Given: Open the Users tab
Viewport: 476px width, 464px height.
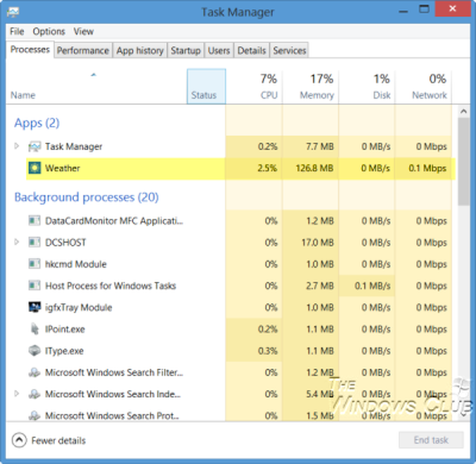Looking at the screenshot, I should pos(218,50).
